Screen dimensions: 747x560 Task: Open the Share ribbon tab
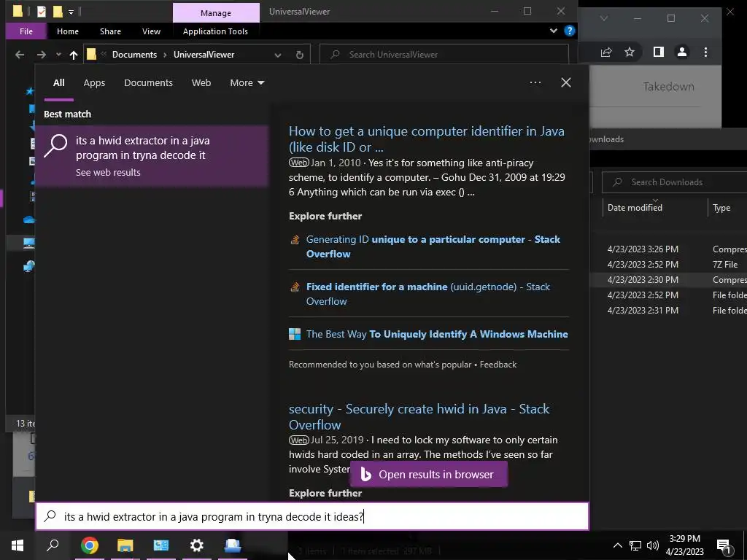pyautogui.click(x=111, y=31)
